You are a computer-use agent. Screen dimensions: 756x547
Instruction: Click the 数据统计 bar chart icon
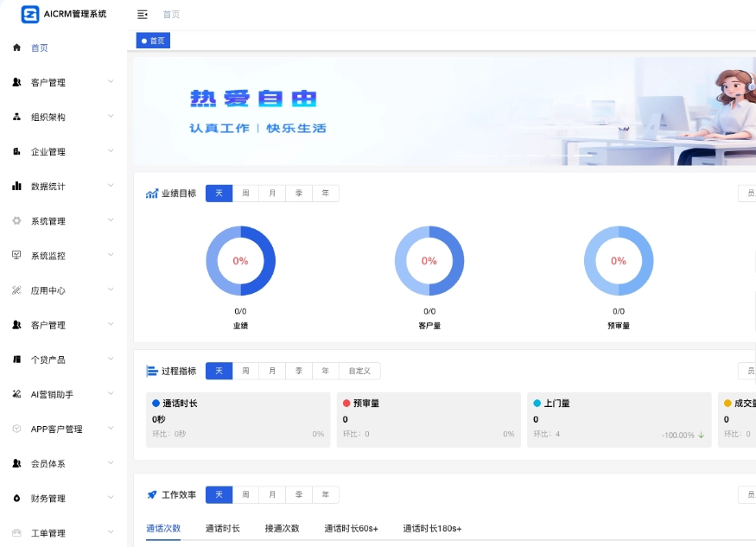(16, 186)
